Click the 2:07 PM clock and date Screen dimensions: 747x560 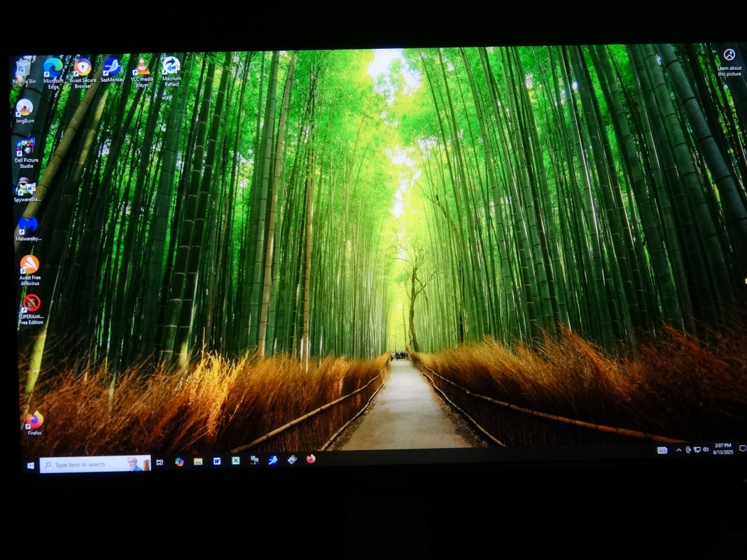coord(722,449)
